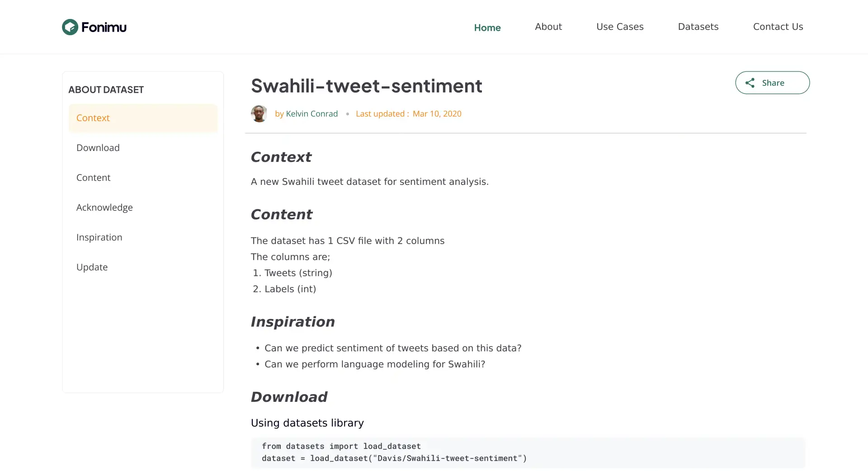Open the Share dialog via share icon
The image size is (868, 471).
[x=772, y=83]
